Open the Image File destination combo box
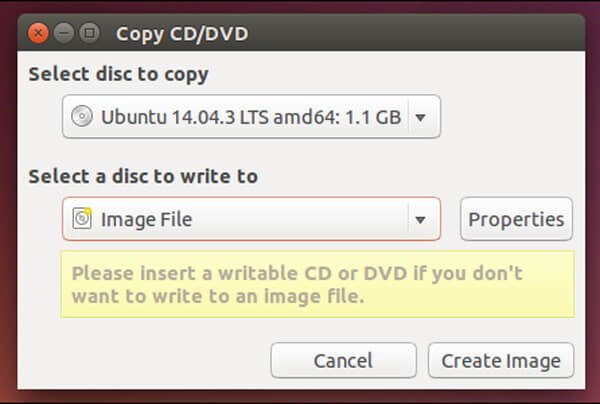Image resolution: width=600 pixels, height=404 pixels. [x=240, y=219]
